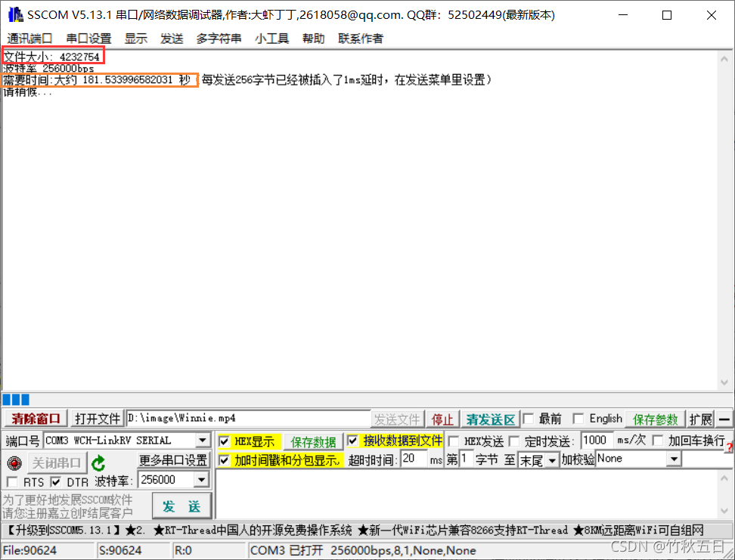
Task: Open the 串口设置 menu
Action: click(87, 39)
